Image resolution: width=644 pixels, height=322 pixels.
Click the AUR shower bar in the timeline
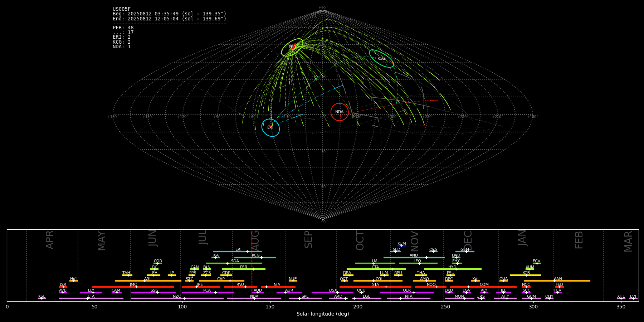click(289, 293)
